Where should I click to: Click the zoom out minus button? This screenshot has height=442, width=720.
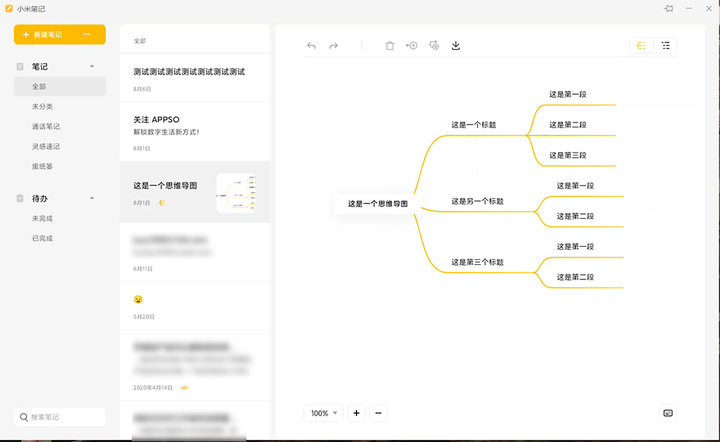tap(379, 413)
